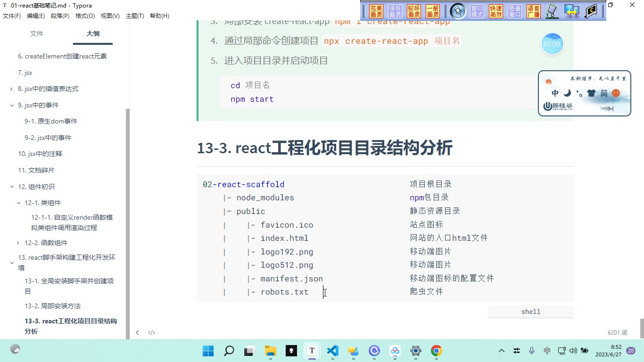644x362 pixels.
Task: Click the shell language field of code block
Action: 531,312
